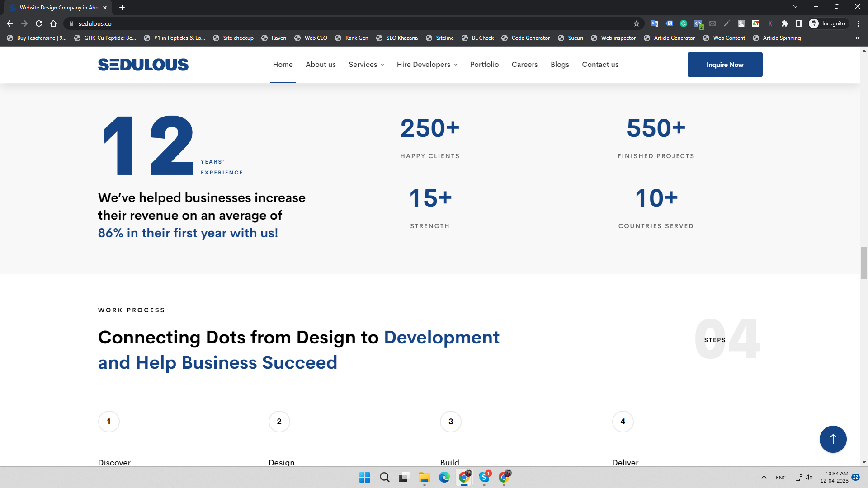868x488 pixels.
Task: Open the notification badge showing 22
Action: pyautogui.click(x=855, y=477)
